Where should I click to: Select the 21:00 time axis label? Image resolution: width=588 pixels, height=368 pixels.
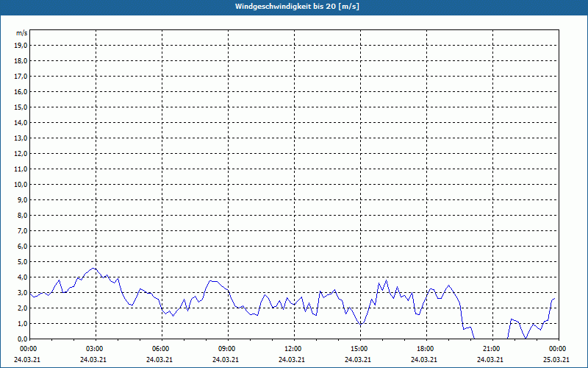pos(491,348)
